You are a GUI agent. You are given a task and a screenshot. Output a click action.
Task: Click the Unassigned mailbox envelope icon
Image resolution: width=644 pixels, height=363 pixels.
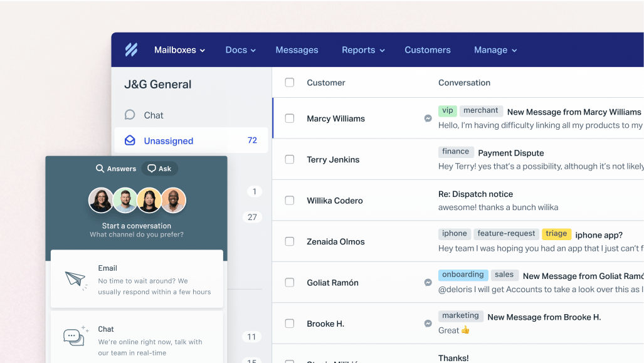click(x=130, y=140)
